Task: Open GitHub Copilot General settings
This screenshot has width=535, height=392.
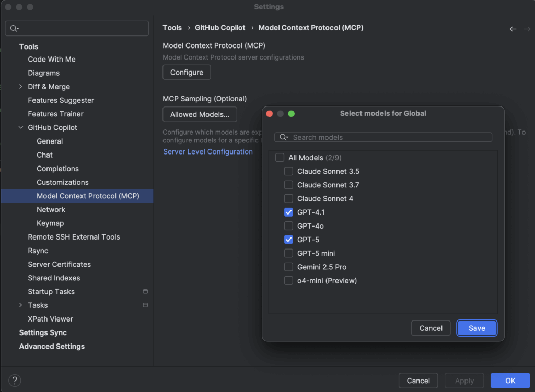Action: pyautogui.click(x=50, y=141)
